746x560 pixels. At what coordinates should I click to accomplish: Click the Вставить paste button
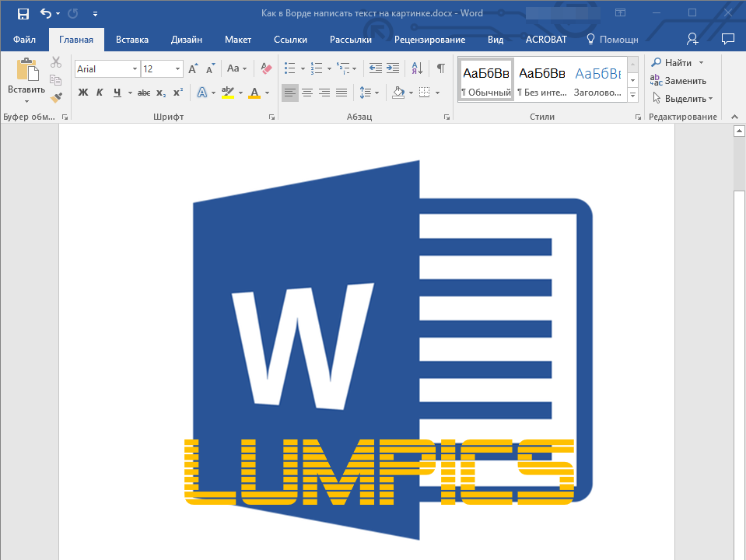pos(26,78)
